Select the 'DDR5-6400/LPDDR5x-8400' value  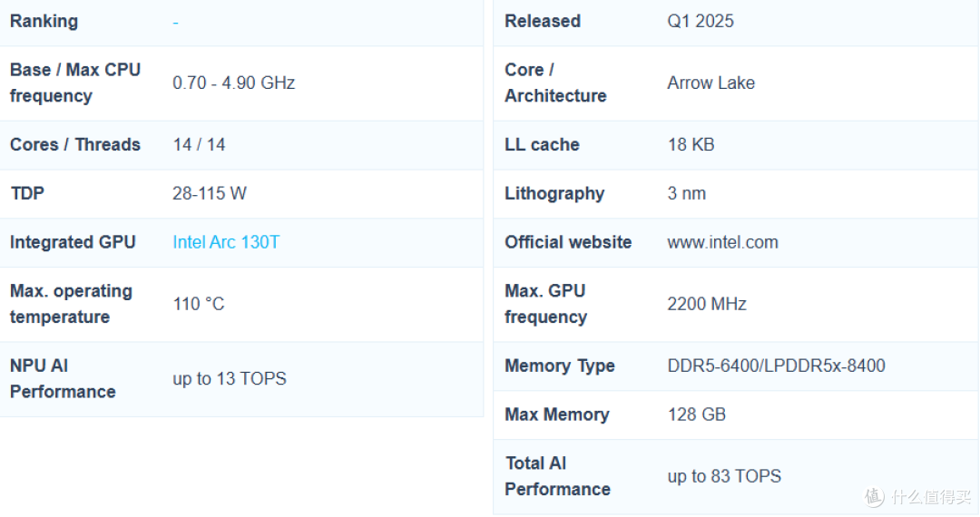pos(776,366)
